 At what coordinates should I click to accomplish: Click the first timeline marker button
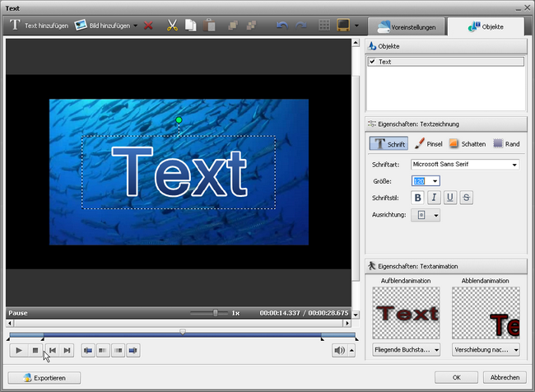pos(88,350)
